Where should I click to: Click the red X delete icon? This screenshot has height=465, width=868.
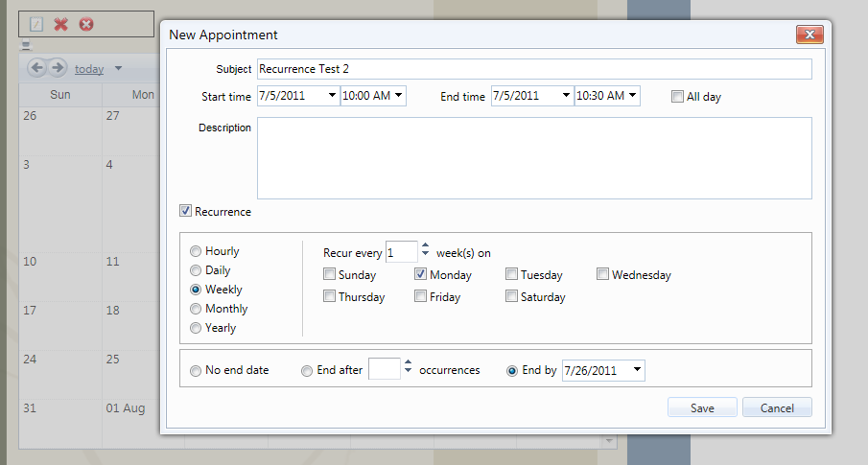tap(61, 24)
